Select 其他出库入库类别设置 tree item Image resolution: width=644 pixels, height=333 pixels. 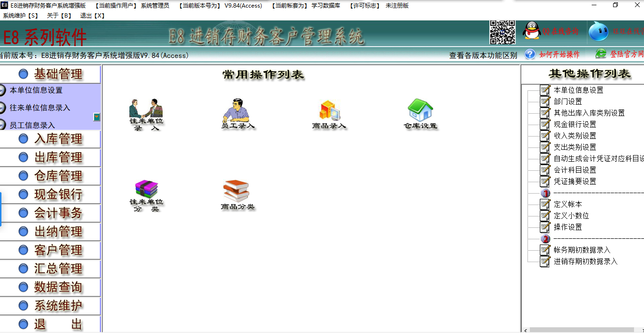(x=589, y=113)
